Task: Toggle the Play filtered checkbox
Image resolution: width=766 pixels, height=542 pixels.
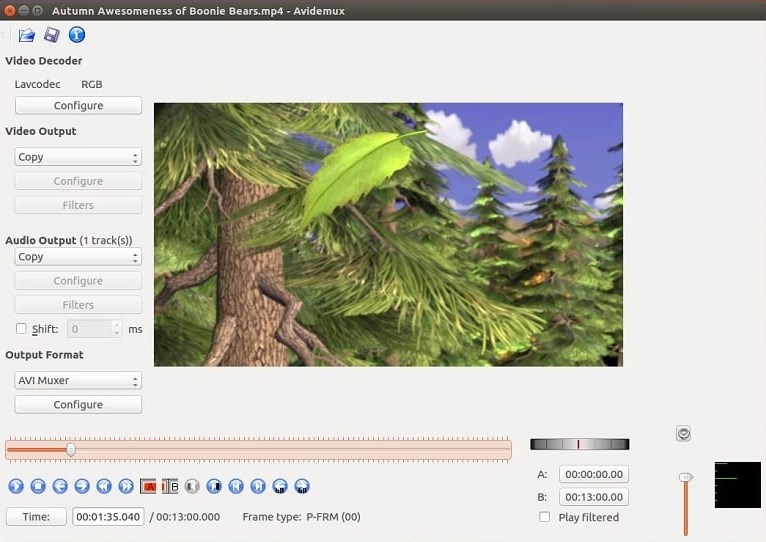Action: pyautogui.click(x=545, y=517)
